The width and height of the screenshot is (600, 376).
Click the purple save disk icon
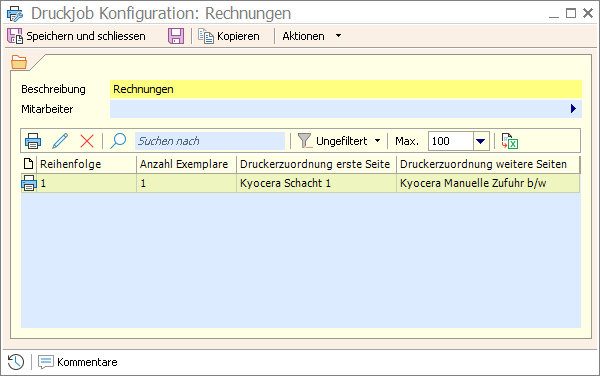[176, 36]
